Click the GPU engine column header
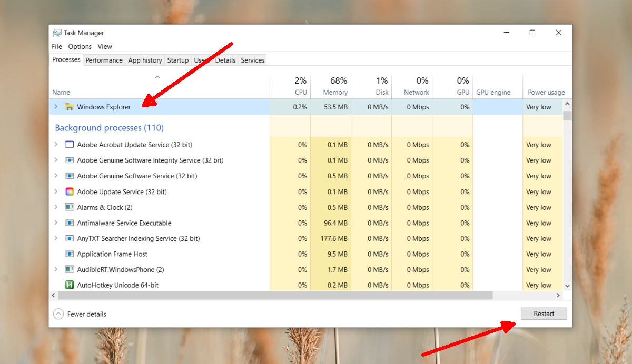This screenshot has width=632, height=364. (x=498, y=86)
